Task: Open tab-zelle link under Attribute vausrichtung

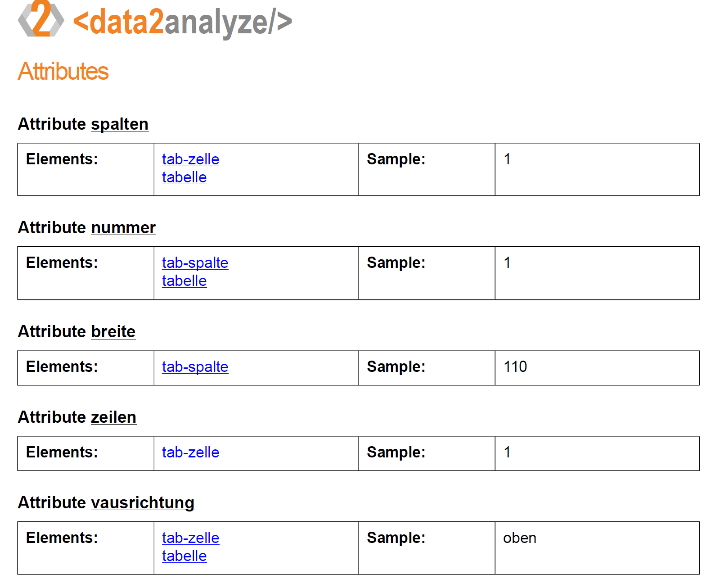Action: click(190, 538)
